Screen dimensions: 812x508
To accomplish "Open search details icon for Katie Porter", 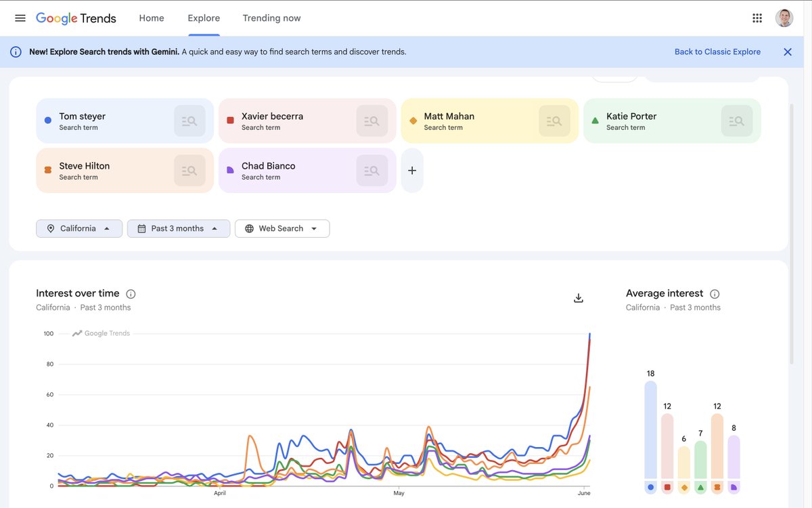I will pos(737,121).
